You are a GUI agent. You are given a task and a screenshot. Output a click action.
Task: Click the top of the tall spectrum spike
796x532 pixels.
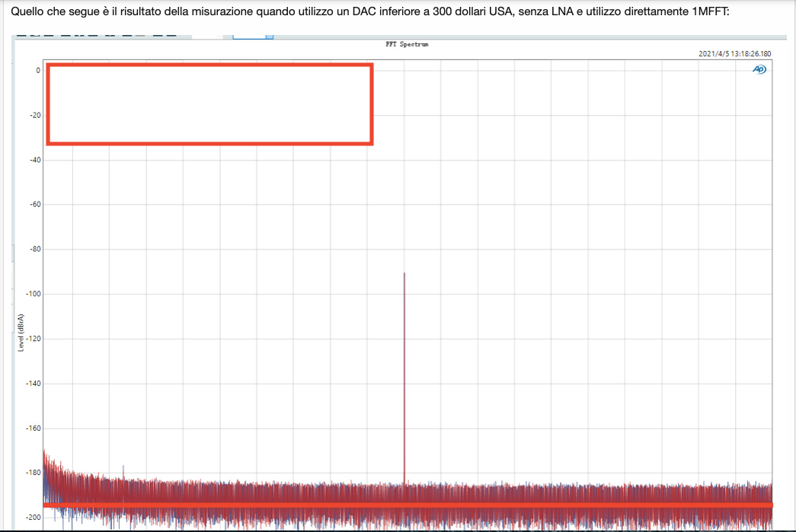tap(404, 274)
